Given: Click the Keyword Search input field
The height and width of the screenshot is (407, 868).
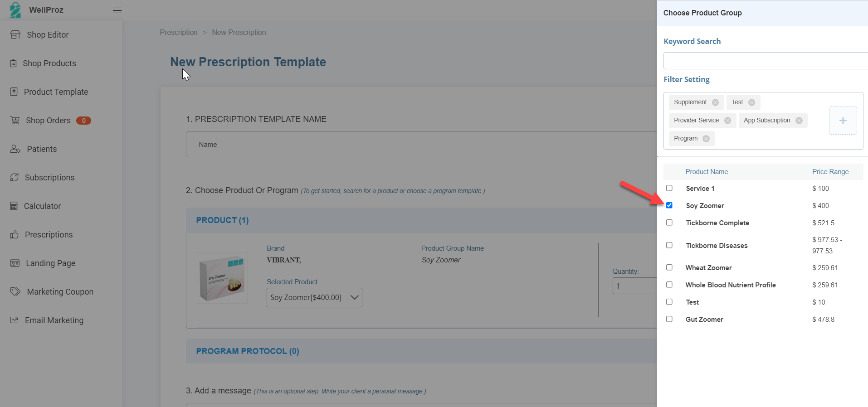Looking at the screenshot, I should pos(766,61).
